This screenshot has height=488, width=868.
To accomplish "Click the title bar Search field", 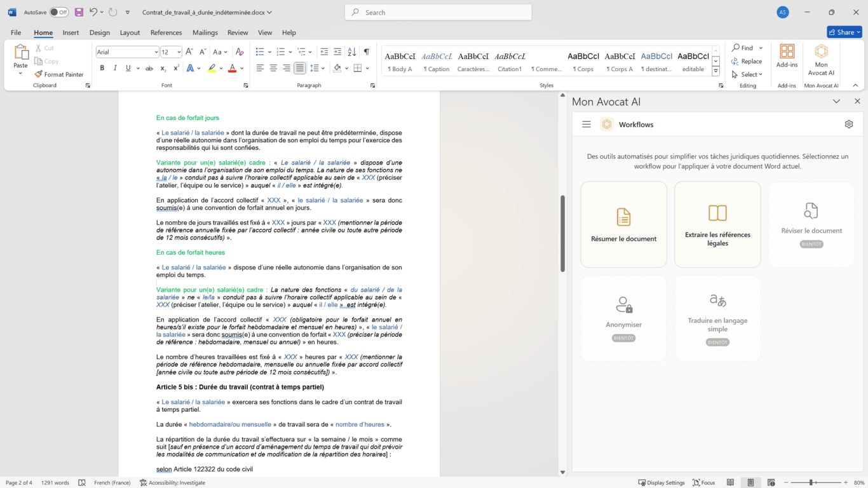I will point(438,12).
